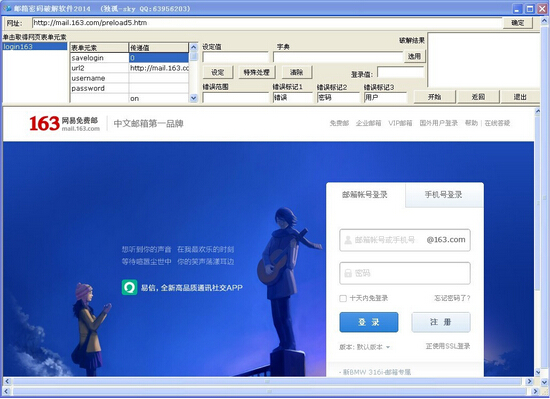Switch to the 邮箱帐号登录 tab
Image resolution: width=550 pixels, height=399 pixels.
[x=365, y=195]
